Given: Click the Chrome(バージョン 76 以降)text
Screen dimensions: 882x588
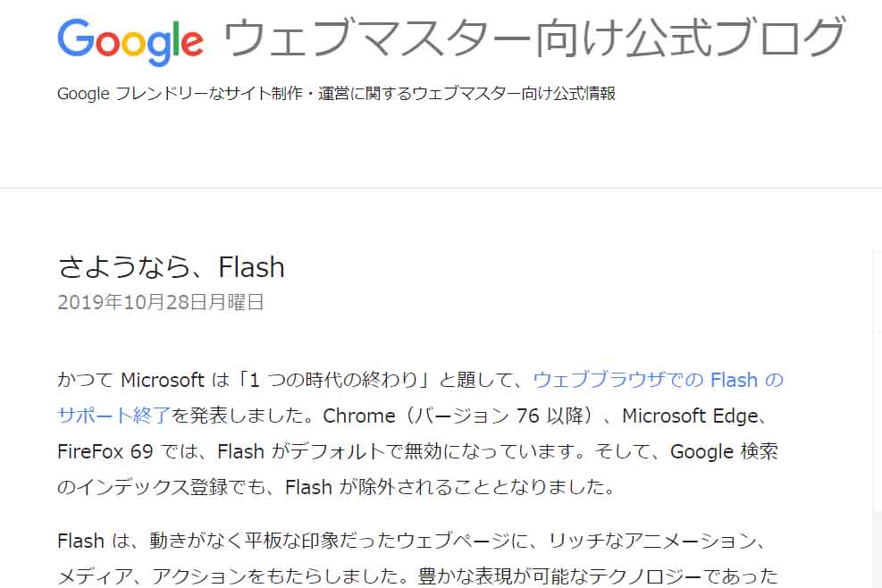Looking at the screenshot, I should click(463, 416).
